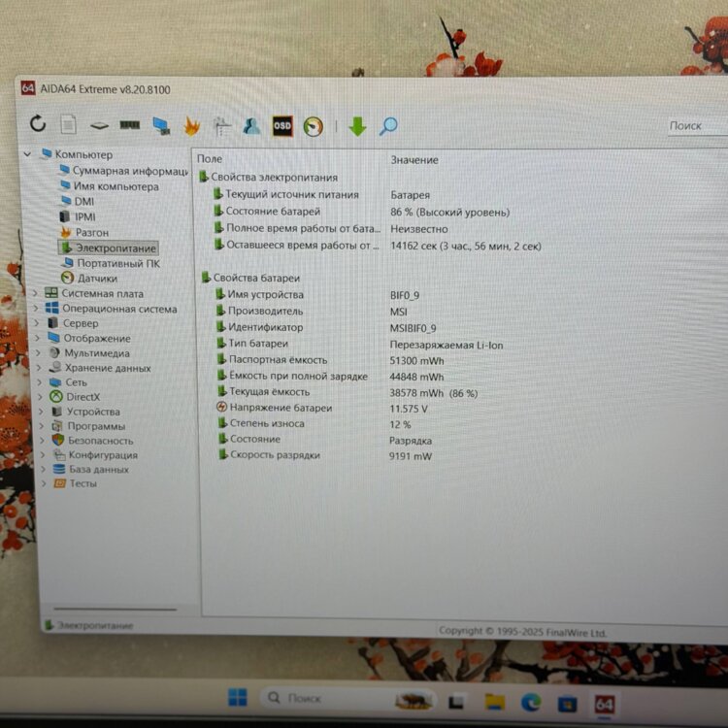Click the green download arrow icon
The image size is (728, 728).
[x=357, y=126]
